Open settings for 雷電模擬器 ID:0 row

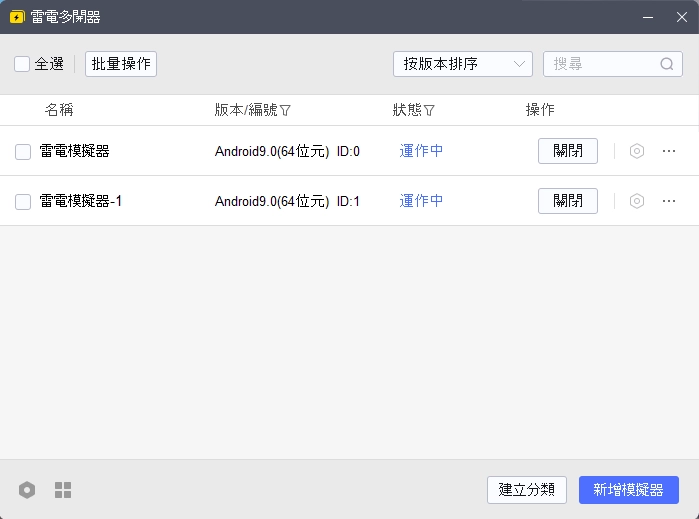pos(637,151)
